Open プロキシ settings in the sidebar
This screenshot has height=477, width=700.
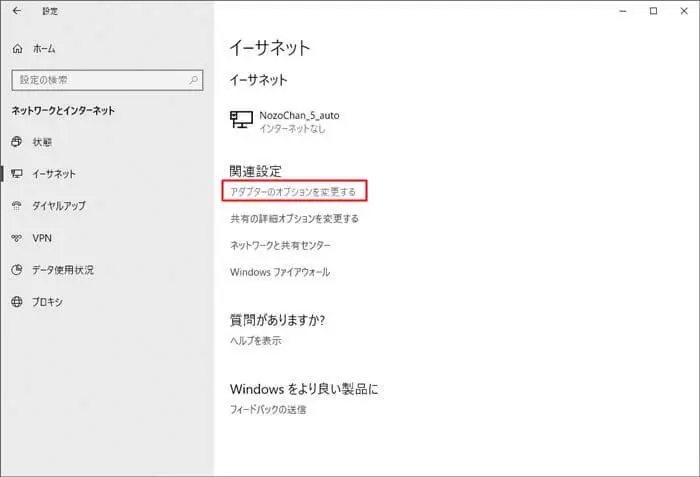[x=47, y=302]
